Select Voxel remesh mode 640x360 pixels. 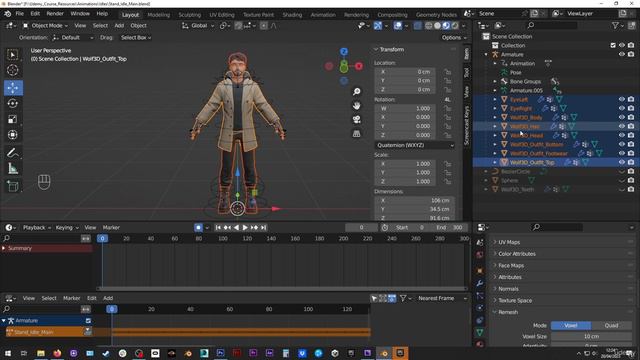coord(571,325)
